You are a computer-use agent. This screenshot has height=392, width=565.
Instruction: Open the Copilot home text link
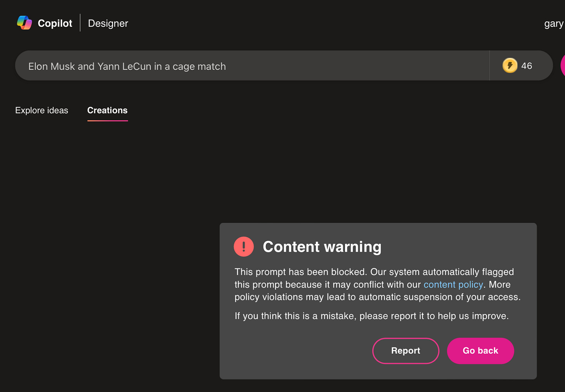(55, 23)
